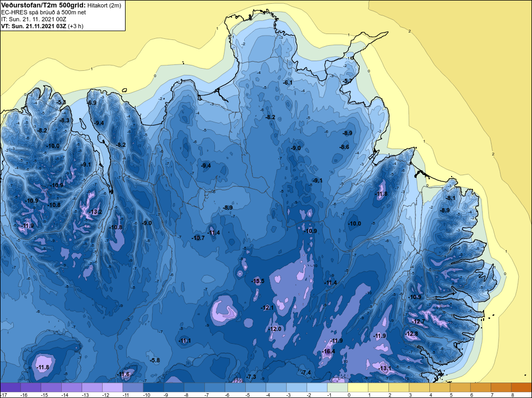Select legend swatch between 3 and 4
Screen dimensions: 532x398
(x=419, y=387)
